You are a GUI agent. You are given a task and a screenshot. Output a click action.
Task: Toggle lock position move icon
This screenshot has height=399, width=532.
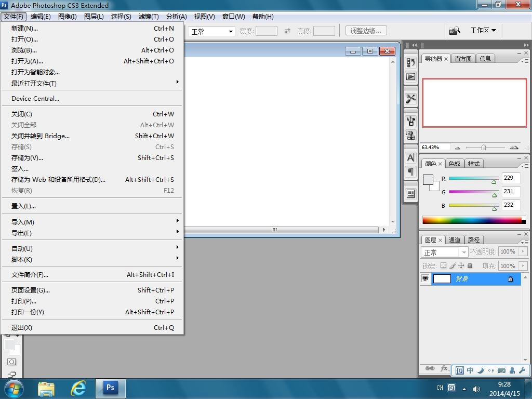[x=461, y=265]
